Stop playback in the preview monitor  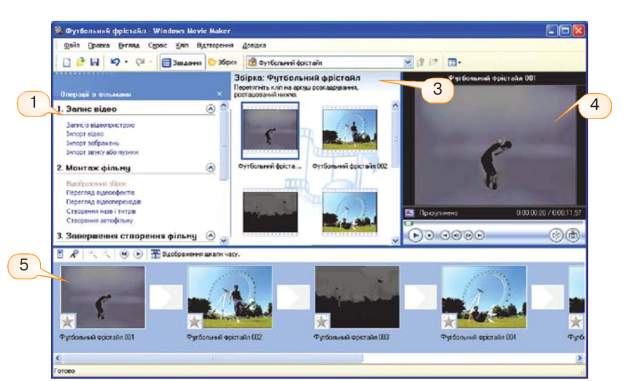click(x=430, y=235)
